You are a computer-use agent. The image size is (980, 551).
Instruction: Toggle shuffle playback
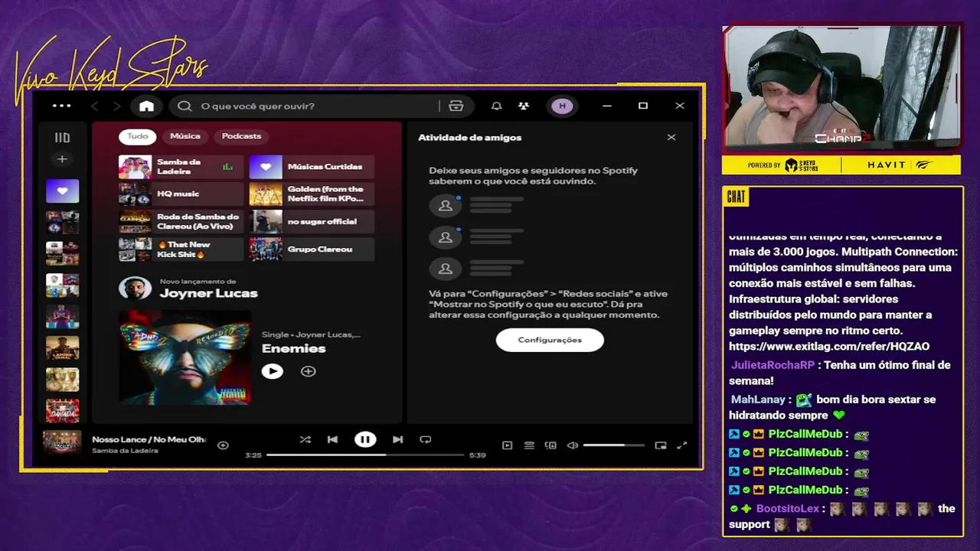point(305,439)
